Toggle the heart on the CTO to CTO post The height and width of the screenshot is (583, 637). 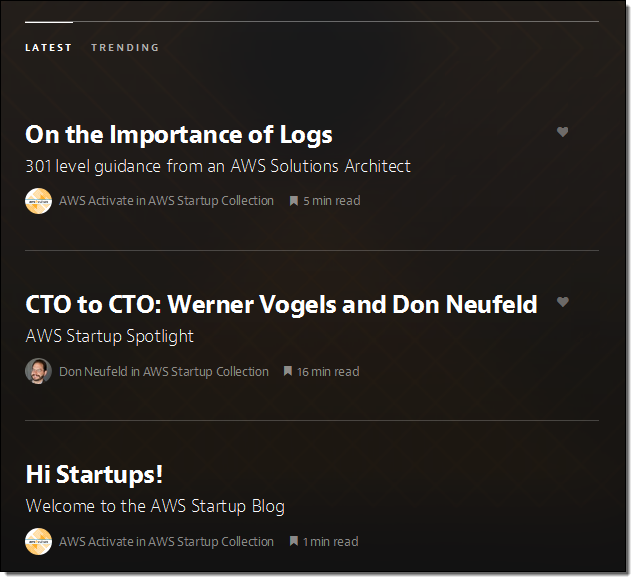coord(562,301)
